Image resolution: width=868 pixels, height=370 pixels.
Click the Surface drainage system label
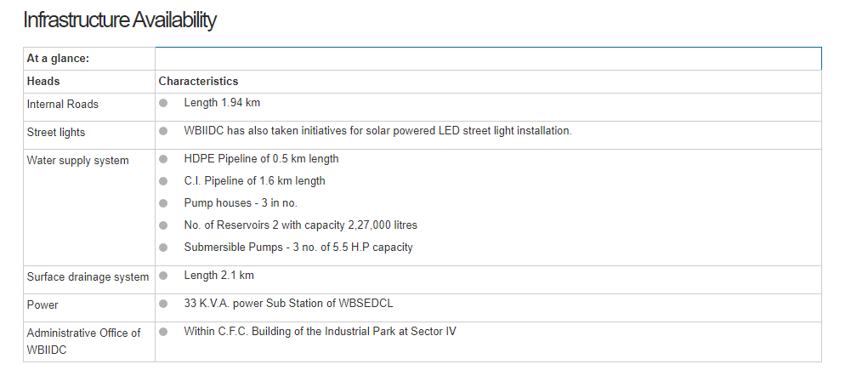(x=88, y=277)
